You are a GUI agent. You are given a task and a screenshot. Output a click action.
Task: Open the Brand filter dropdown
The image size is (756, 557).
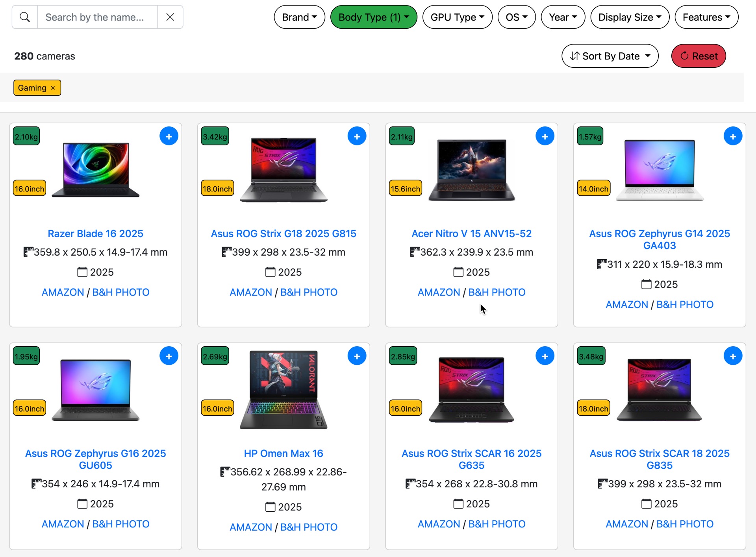299,17
